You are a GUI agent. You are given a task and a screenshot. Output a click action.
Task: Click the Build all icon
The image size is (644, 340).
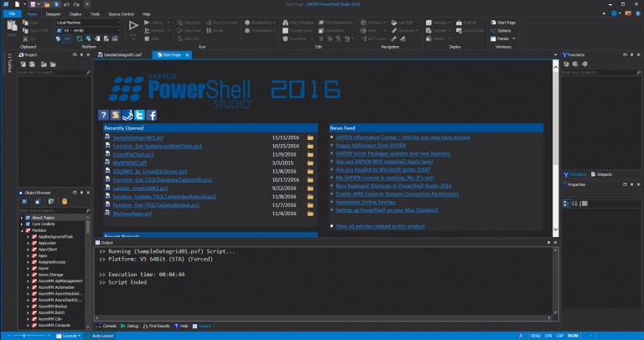tap(460, 23)
